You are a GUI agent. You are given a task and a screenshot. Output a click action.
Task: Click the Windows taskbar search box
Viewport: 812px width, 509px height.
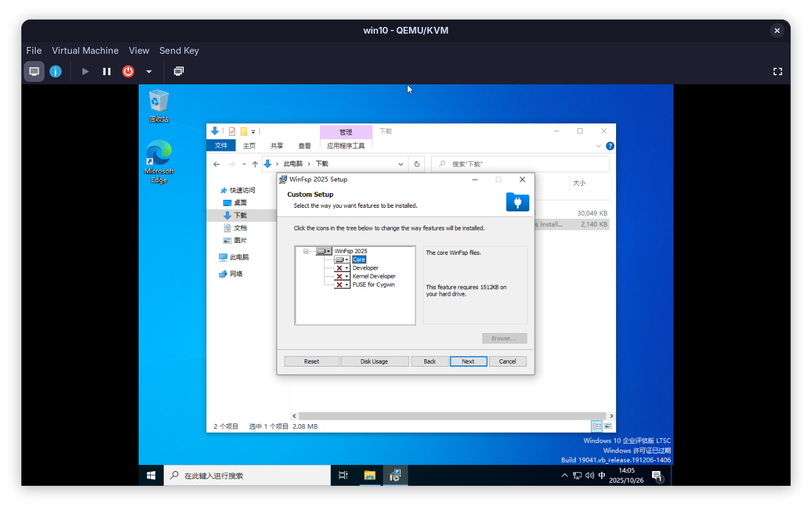(x=247, y=475)
